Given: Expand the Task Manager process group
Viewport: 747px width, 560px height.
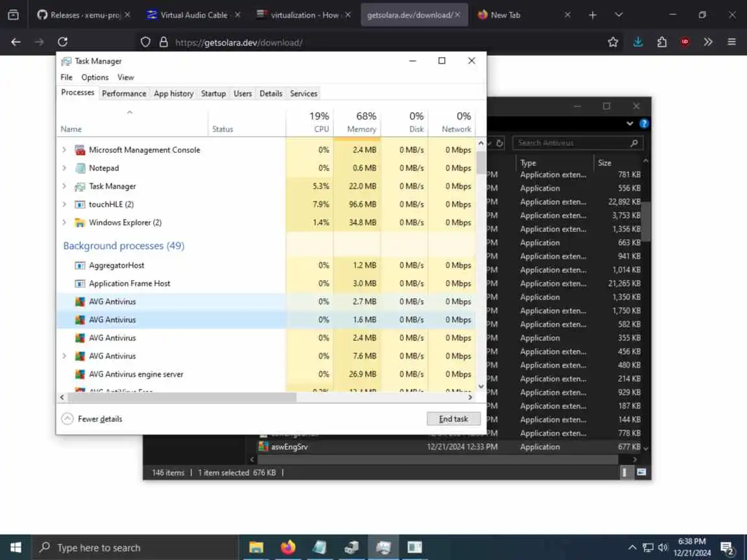Looking at the screenshot, I should point(64,186).
